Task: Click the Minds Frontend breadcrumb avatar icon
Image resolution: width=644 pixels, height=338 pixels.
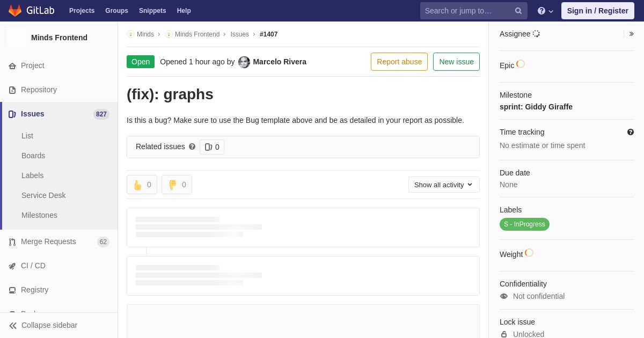Action: tap(169, 34)
